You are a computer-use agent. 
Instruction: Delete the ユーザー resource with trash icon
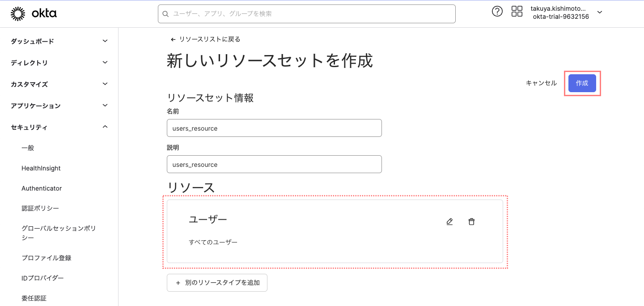tap(471, 221)
